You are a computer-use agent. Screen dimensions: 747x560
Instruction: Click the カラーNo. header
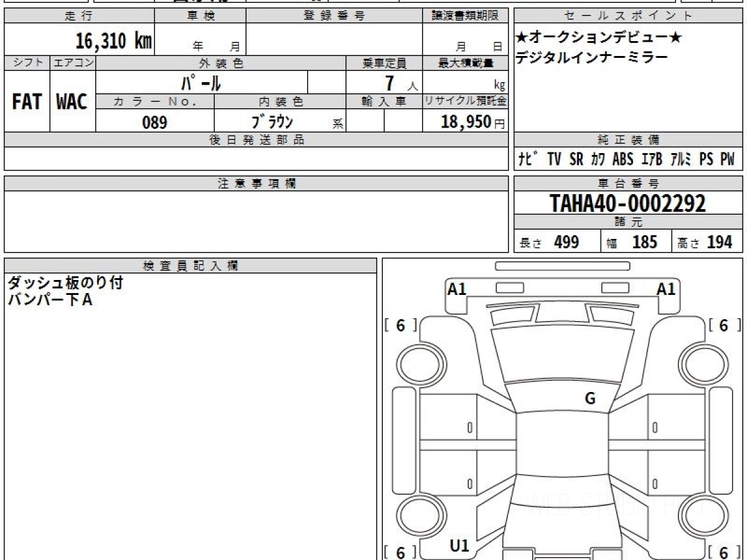pos(155,101)
